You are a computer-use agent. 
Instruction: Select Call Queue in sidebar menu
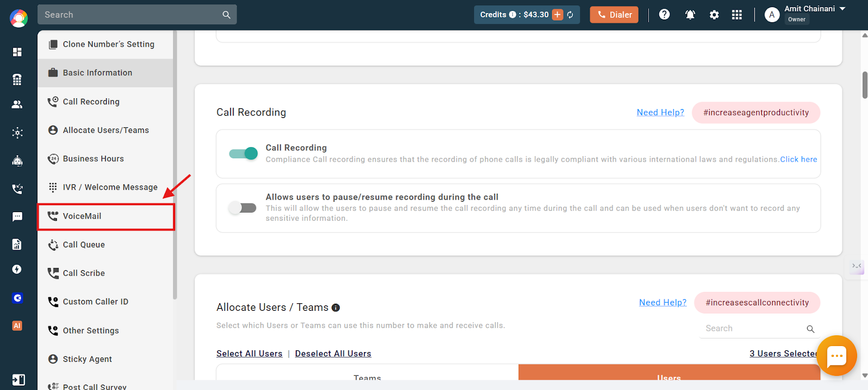(106, 245)
